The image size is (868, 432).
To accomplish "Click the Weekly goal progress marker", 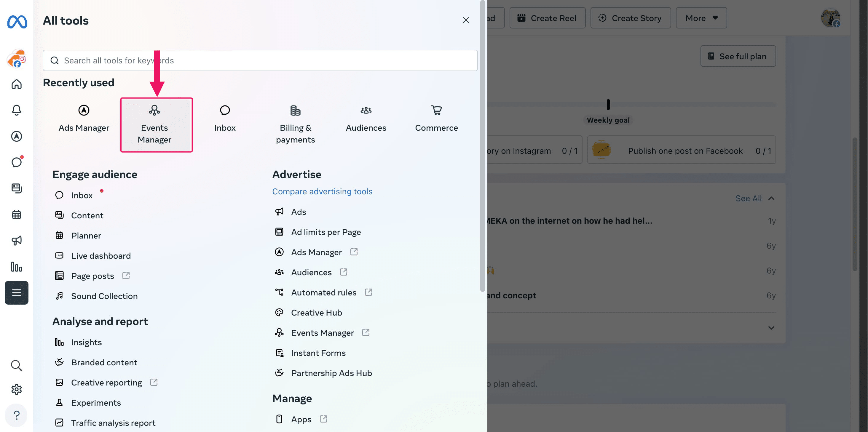I will [608, 105].
